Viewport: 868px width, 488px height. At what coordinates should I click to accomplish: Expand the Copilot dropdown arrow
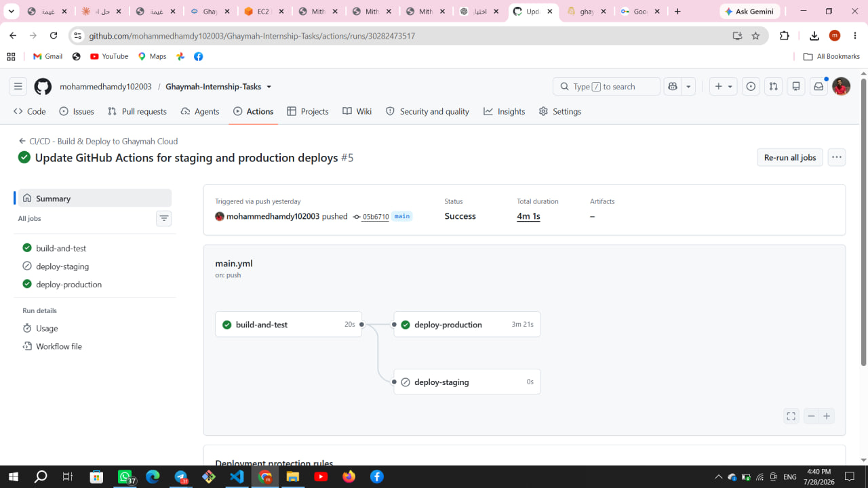[x=688, y=86]
